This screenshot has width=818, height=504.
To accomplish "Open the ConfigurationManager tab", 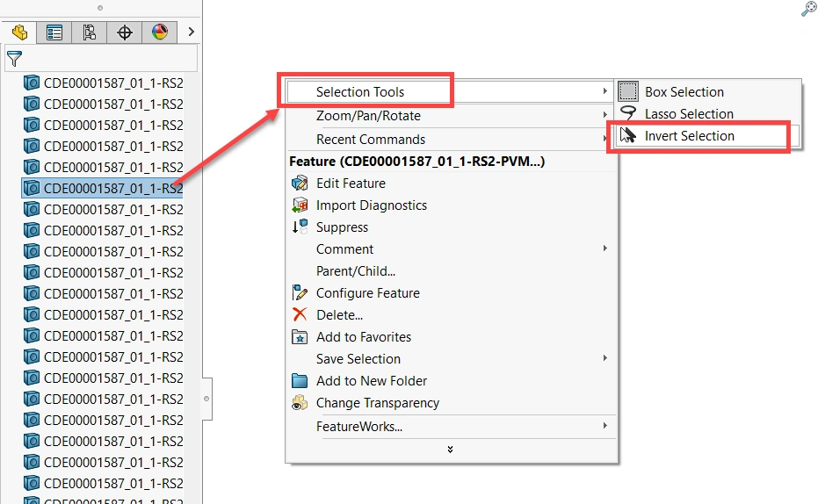I will 90,32.
